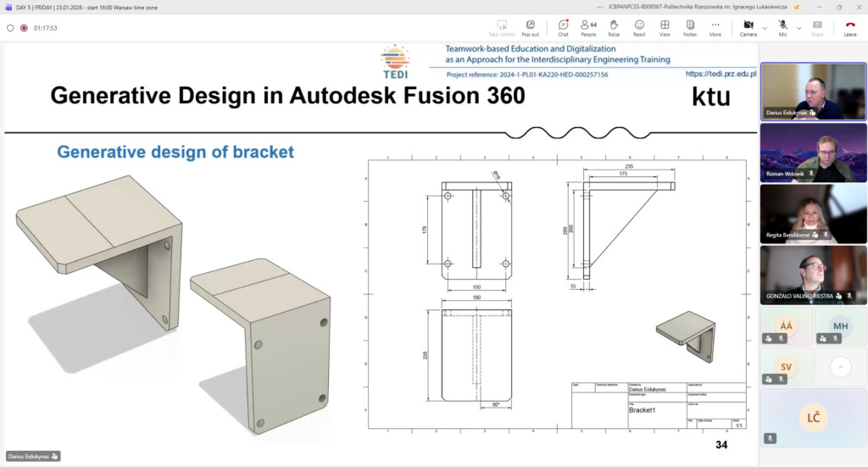Click the shield security icon

click(x=10, y=27)
